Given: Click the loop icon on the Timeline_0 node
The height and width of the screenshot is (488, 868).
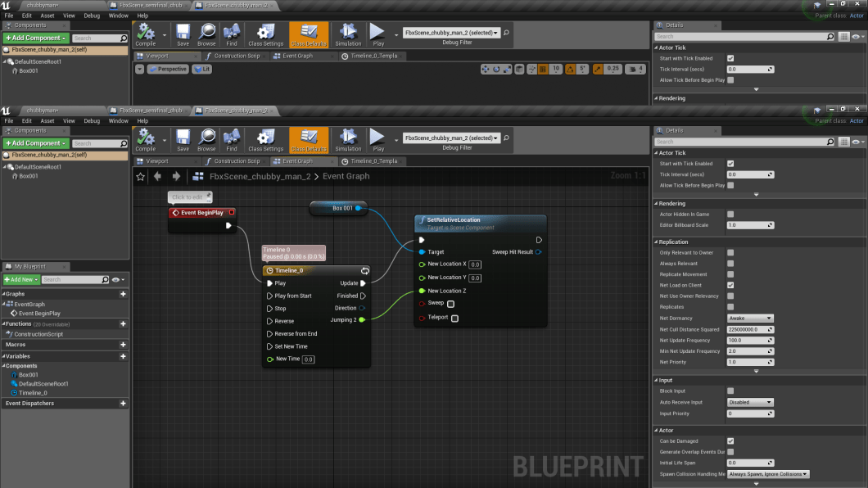Looking at the screenshot, I should click(364, 270).
